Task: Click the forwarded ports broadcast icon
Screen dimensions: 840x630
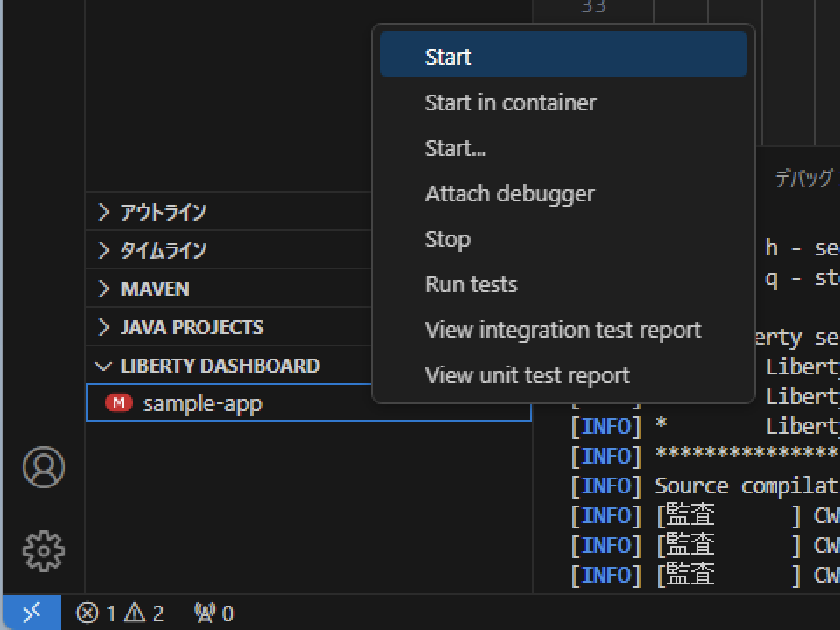Action: 213,613
